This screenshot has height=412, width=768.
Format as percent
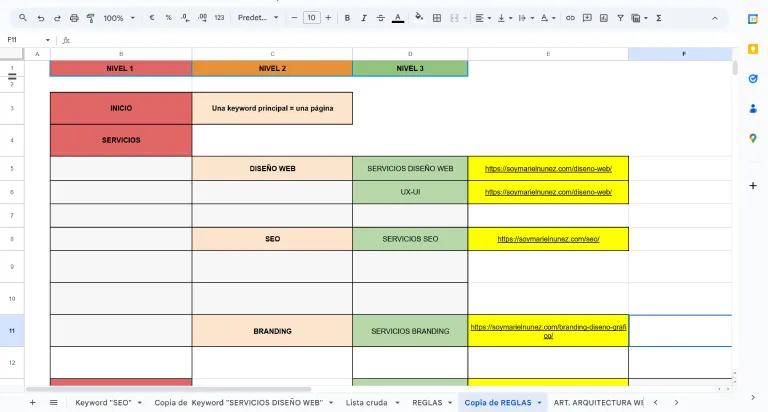tap(168, 18)
